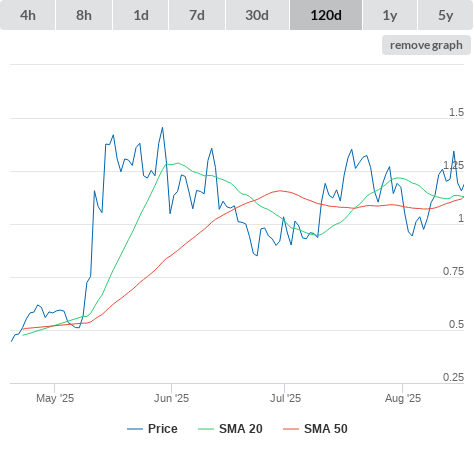Click the Jun '25 axis tick label
This screenshot has height=455, width=474.
171,398
